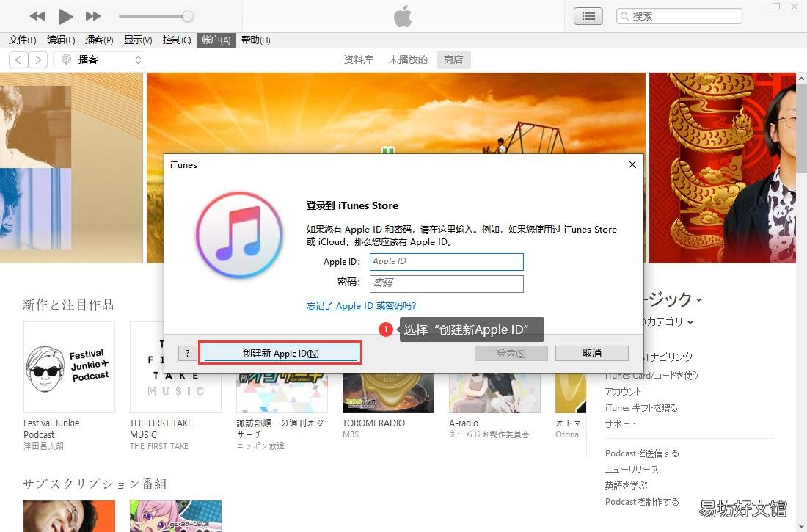
Task: Open the list view icon button
Action: [588, 16]
